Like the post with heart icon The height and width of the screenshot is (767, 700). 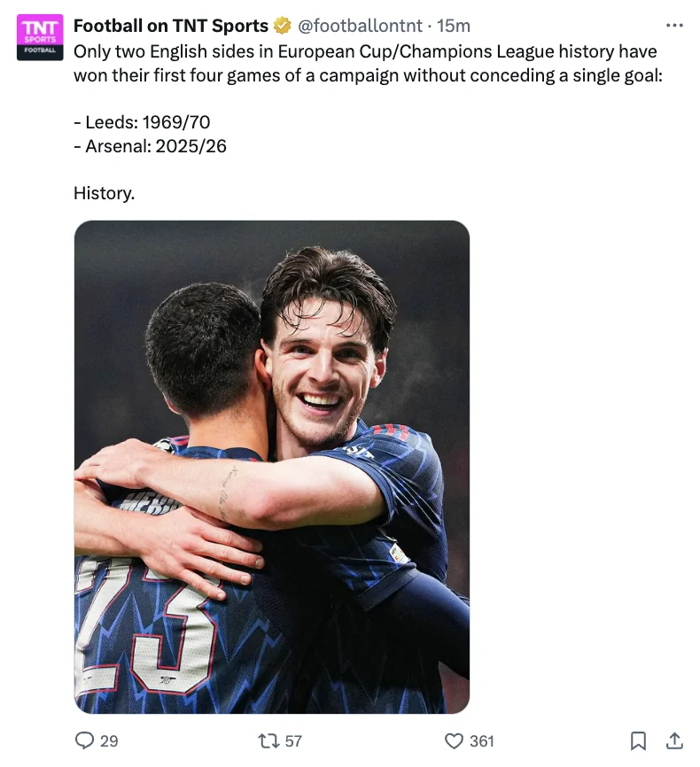pyautogui.click(x=454, y=740)
